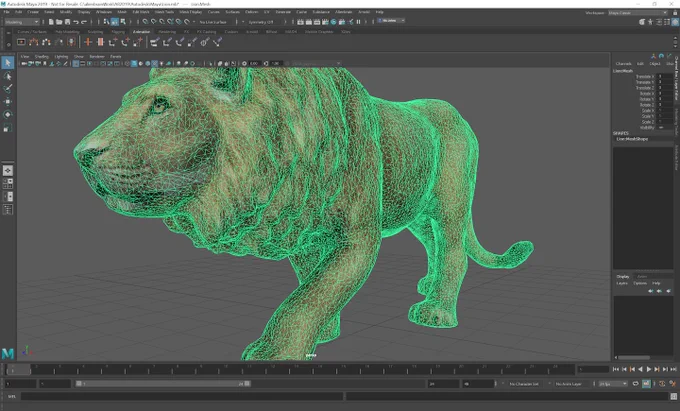Click the Auto Keyframe toggle

662,384
